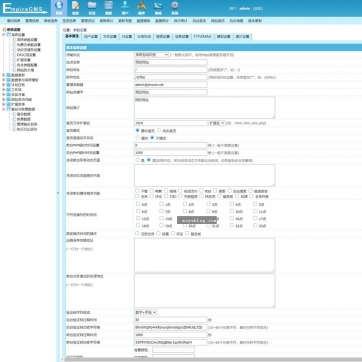Image resolution: width=362 pixels, height=362 pixels.
Task: Select the dynamic homepage radio option 动态首页
Action: [159, 130]
